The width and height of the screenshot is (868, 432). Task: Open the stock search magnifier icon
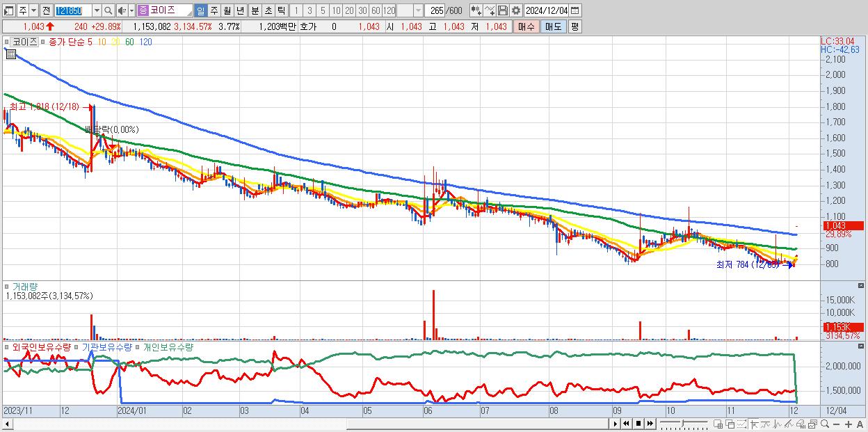tap(108, 10)
